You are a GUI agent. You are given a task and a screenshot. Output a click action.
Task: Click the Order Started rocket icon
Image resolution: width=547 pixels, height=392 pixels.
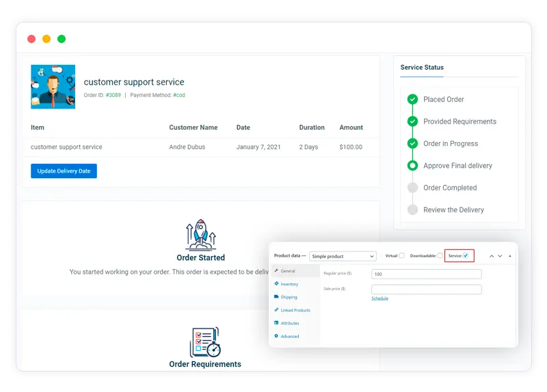click(201, 235)
